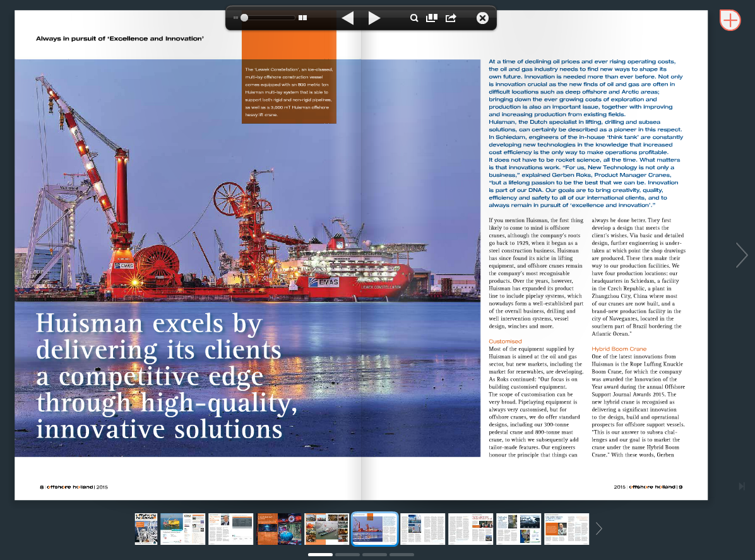
Task: Click the red plus add button
Action: tap(730, 20)
